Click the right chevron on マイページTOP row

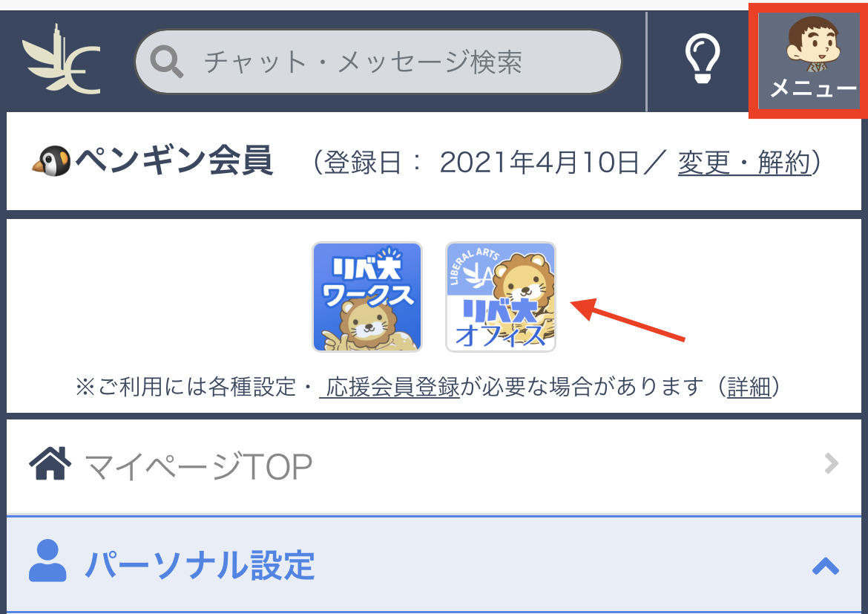tap(831, 463)
